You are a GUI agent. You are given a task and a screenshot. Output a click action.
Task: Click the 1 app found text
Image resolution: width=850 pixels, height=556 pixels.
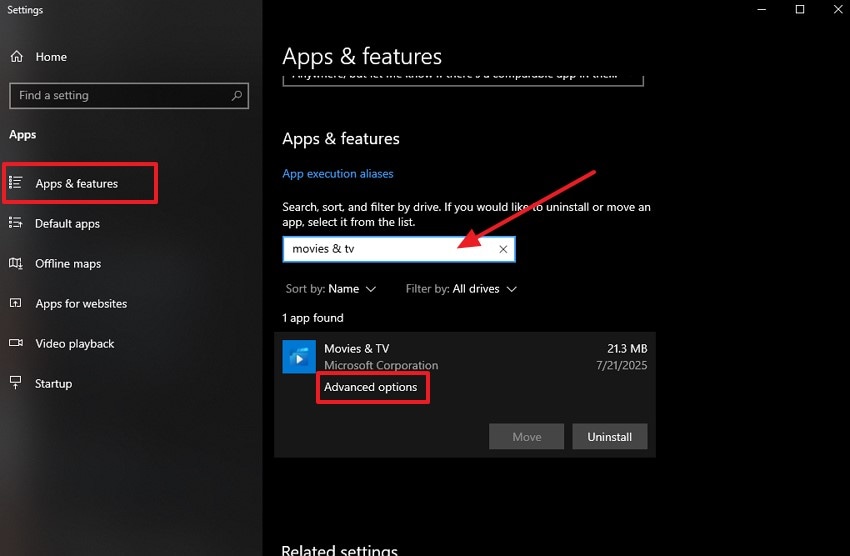313,318
